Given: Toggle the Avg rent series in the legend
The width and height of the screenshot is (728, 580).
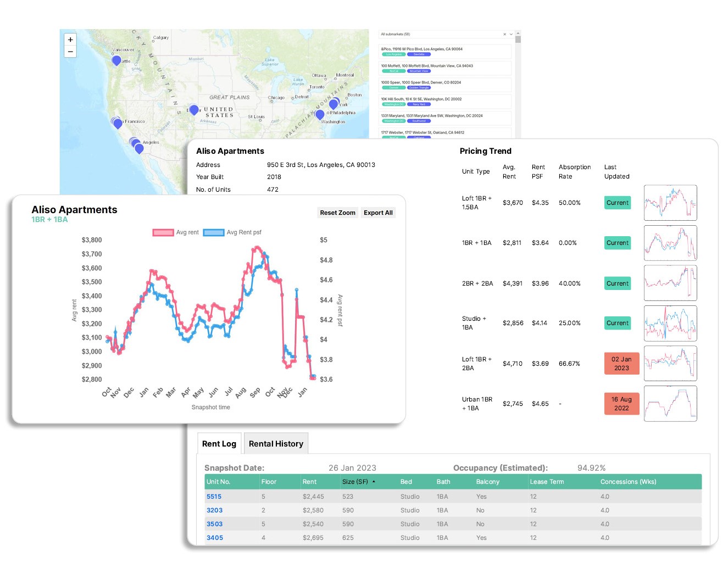Looking at the screenshot, I should coord(188,232).
